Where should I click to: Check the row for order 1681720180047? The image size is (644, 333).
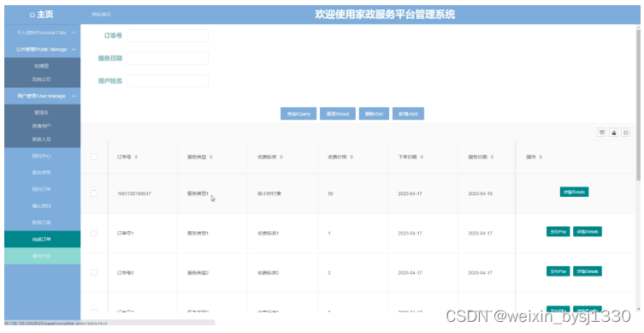[x=93, y=193]
